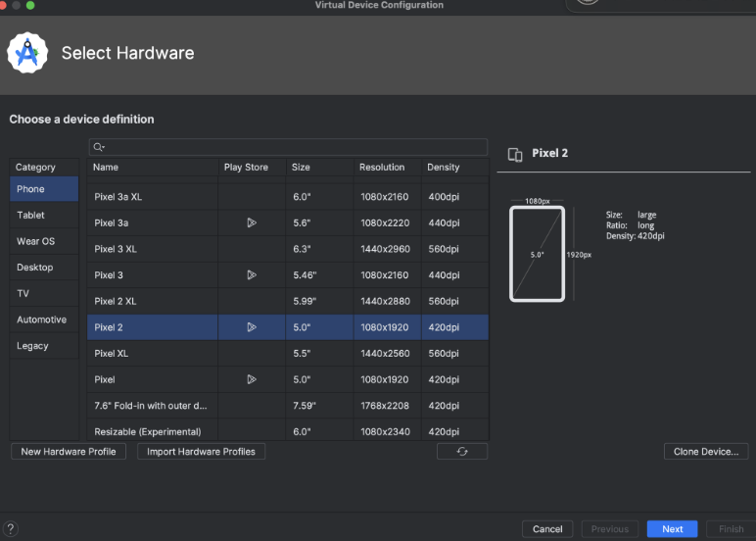The image size is (756, 541).
Task: Select the Tablet category
Action: point(44,216)
